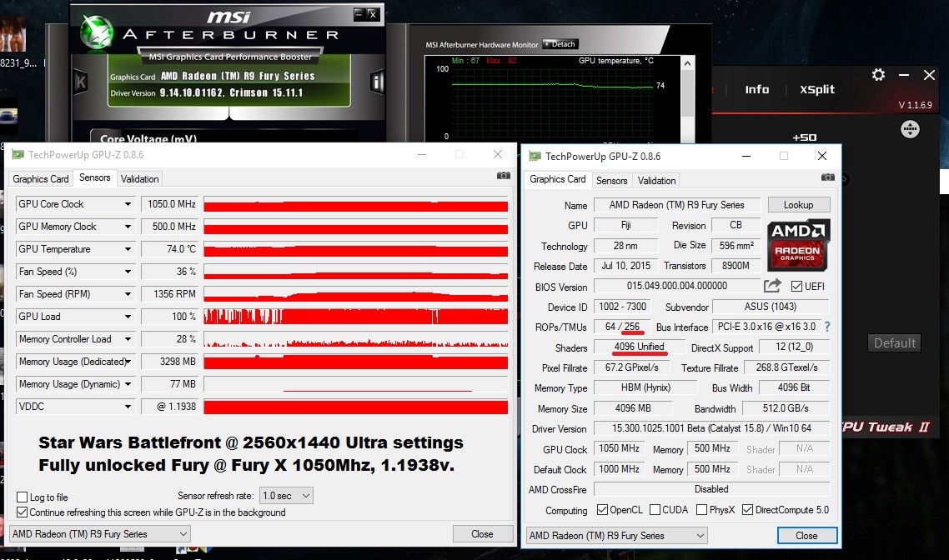The height and width of the screenshot is (560, 949).
Task: Open GPU Tweak II settings gear
Action: (x=878, y=75)
